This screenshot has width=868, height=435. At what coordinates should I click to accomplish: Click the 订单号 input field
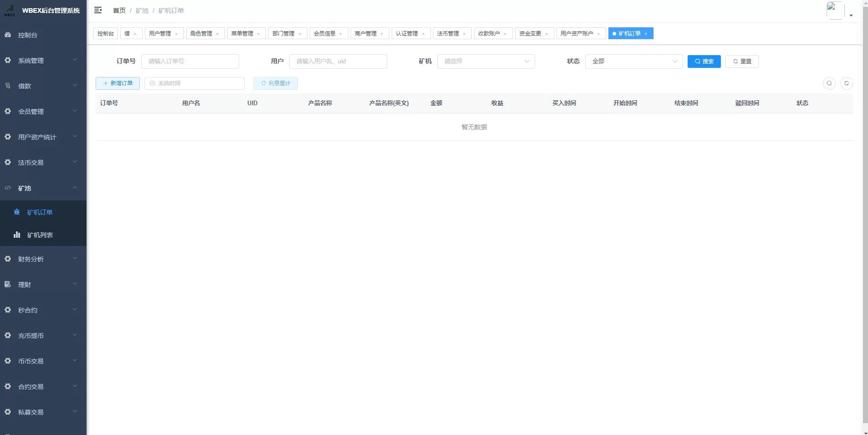(x=190, y=61)
